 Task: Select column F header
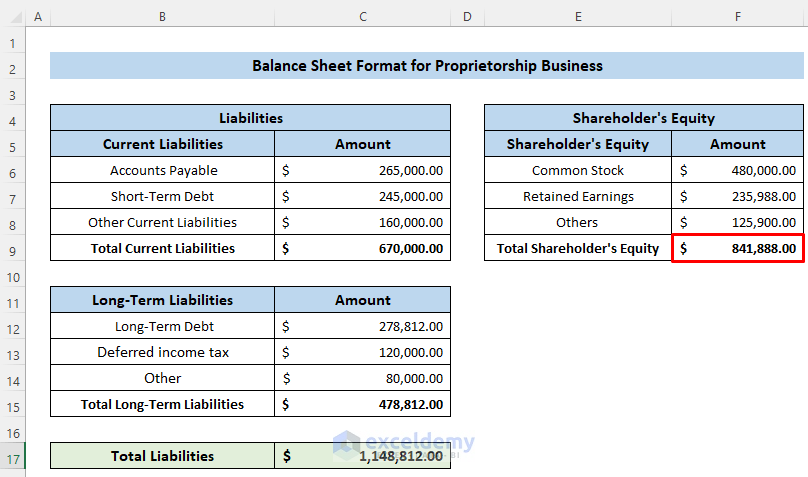[x=738, y=16]
